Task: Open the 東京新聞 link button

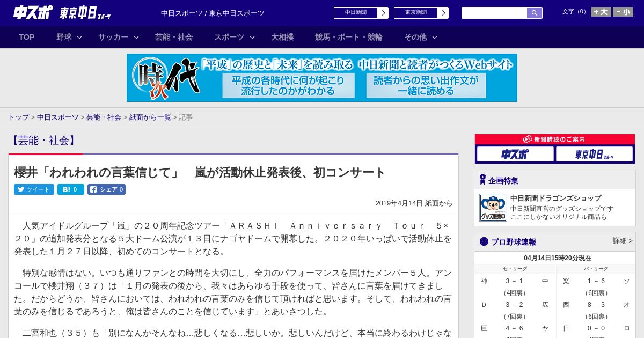Action: 416,13
